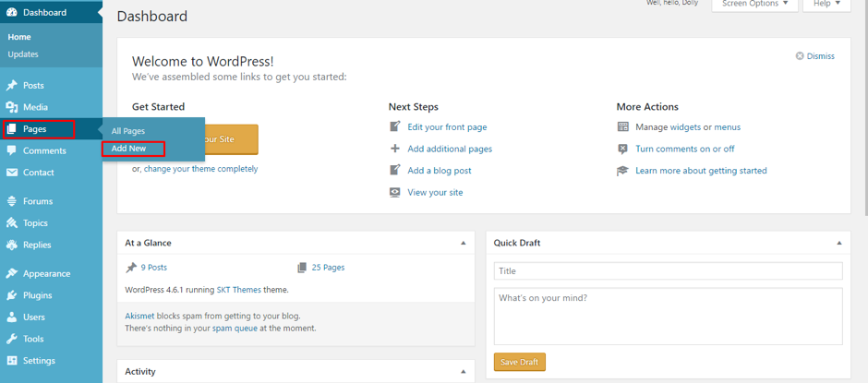Click the Media icon in sidebar
The width and height of the screenshot is (868, 383).
click(12, 107)
